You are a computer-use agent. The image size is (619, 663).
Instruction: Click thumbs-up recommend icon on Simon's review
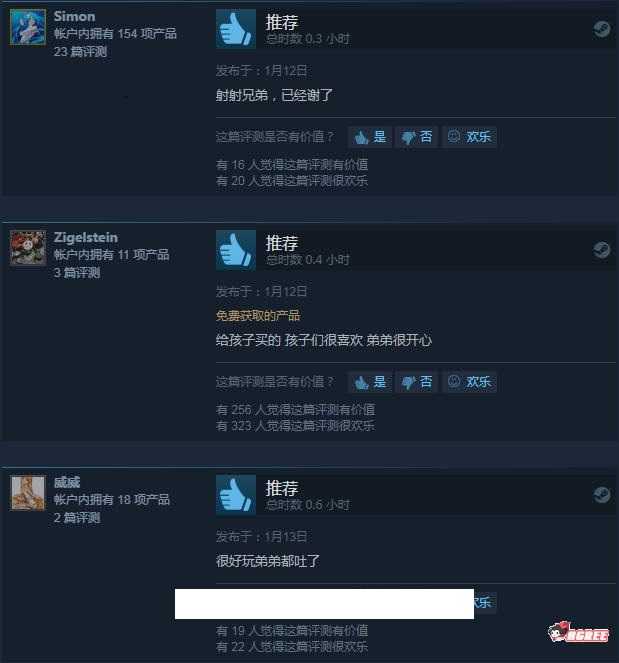[x=236, y=29]
